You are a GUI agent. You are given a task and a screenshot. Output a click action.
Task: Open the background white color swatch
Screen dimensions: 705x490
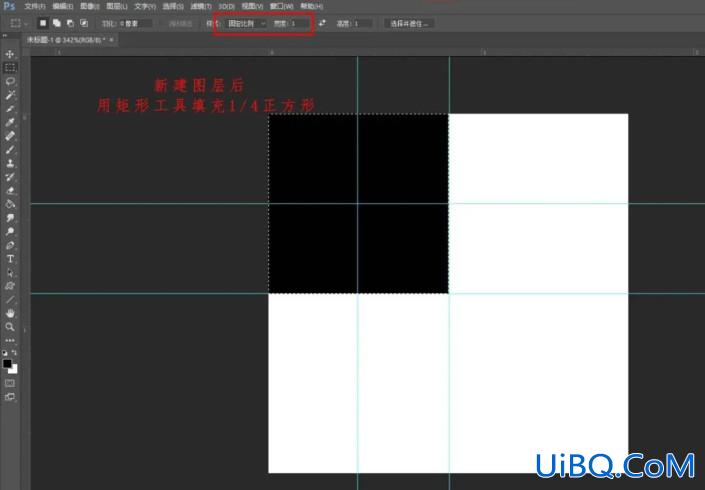(x=14, y=370)
